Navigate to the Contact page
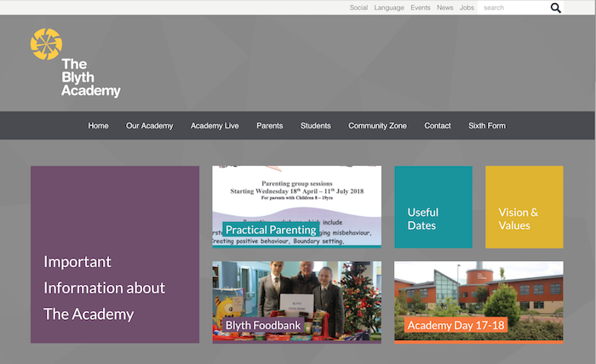Viewport: 596px width, 364px height. (x=438, y=126)
